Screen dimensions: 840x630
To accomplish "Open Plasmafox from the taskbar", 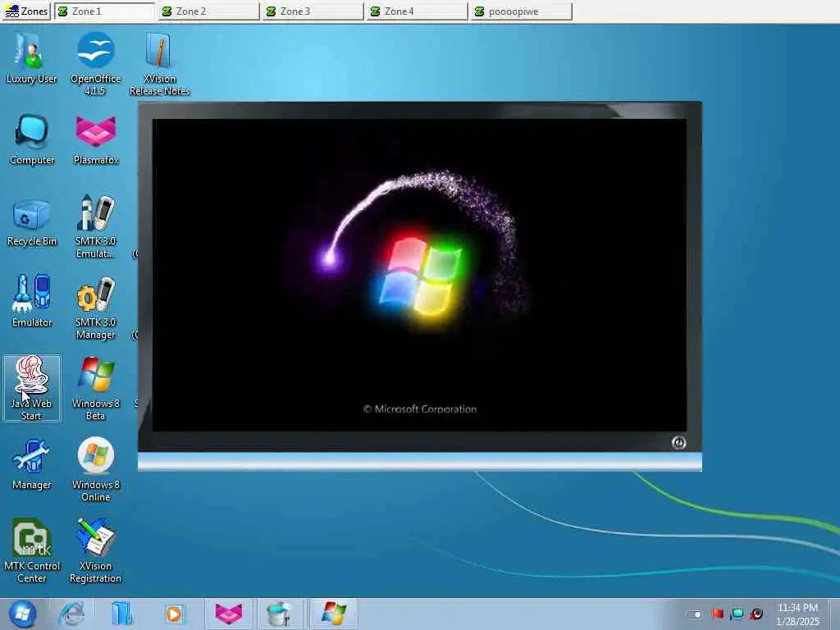I will click(x=229, y=614).
